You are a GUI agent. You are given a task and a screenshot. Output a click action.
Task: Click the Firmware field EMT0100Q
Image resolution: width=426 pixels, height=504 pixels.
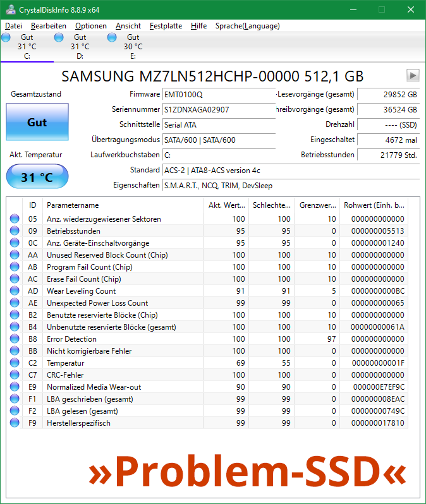(219, 95)
